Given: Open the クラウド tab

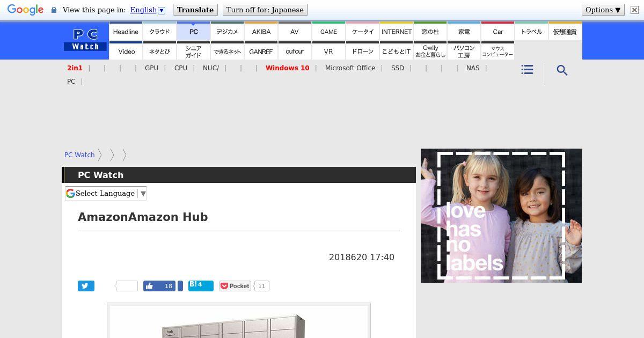Looking at the screenshot, I should point(159,32).
